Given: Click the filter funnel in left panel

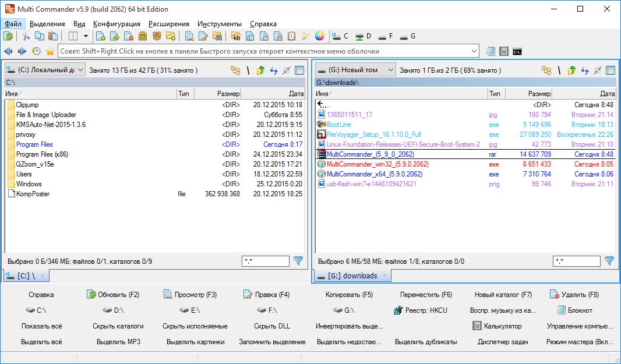Looking at the screenshot, I should tap(298, 261).
